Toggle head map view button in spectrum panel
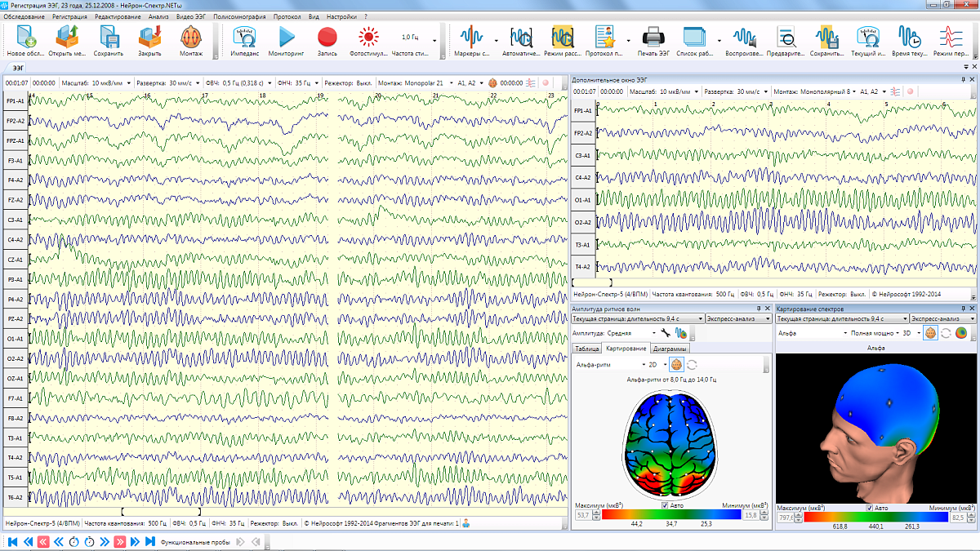The image size is (980, 551). click(930, 333)
